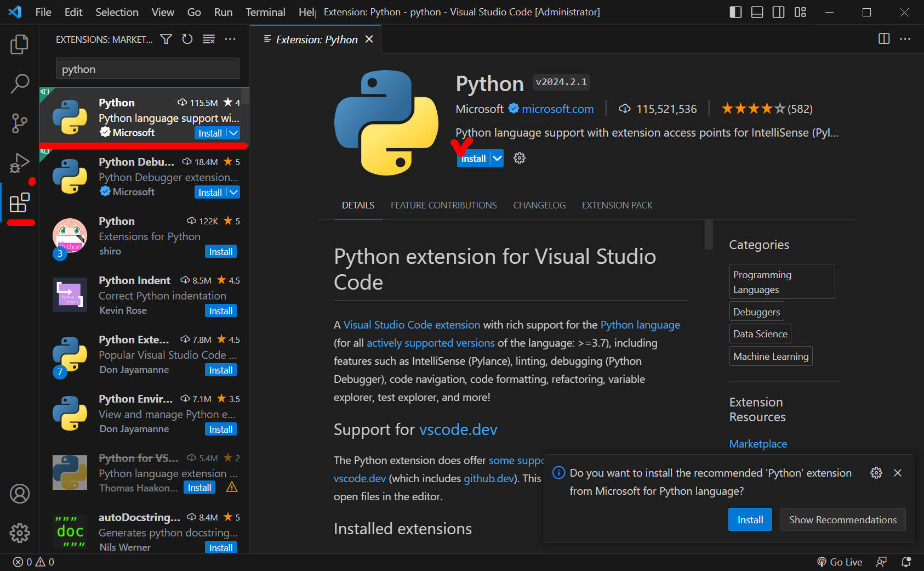Open gear settings next to Python Install button
Screen dimensions: 924x571
(520, 159)
